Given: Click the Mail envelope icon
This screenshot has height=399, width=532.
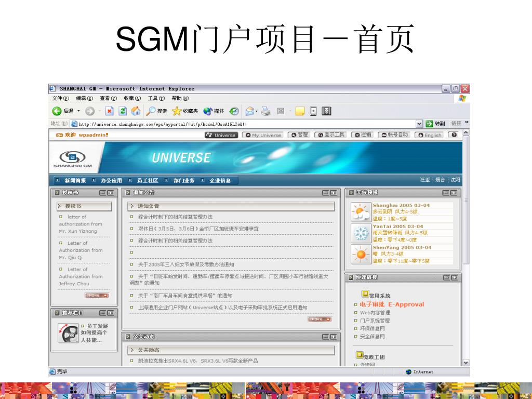Looking at the screenshot, I should point(250,111).
